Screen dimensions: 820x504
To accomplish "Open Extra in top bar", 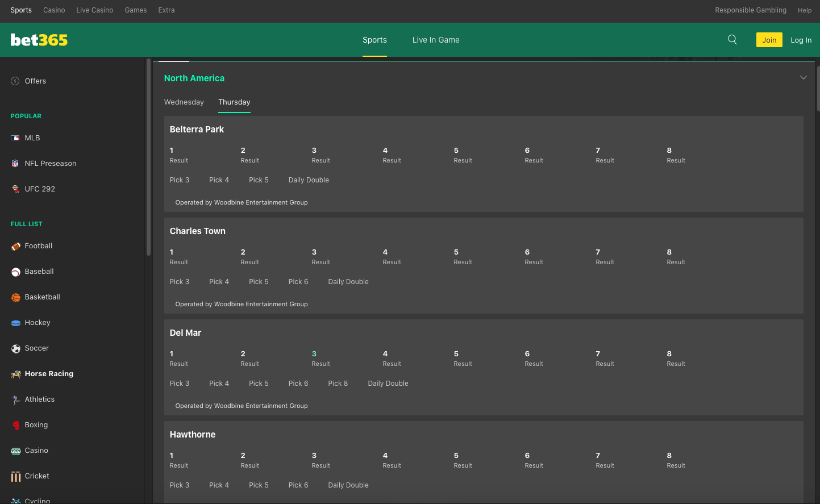I will [x=167, y=10].
